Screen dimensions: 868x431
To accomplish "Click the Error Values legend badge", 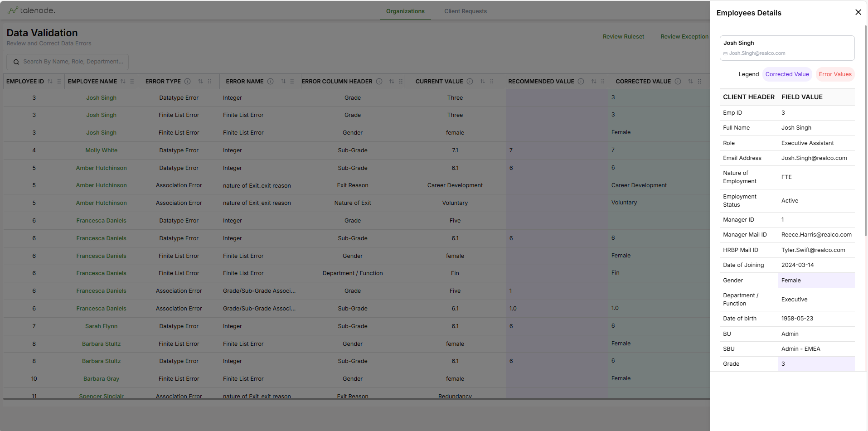I will click(x=835, y=74).
